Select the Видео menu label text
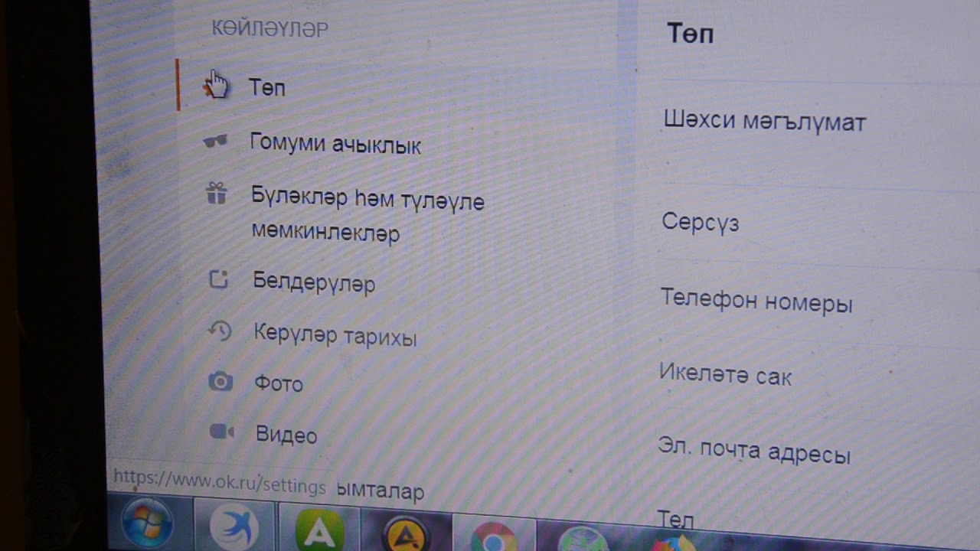The image size is (980, 551). 286,435
